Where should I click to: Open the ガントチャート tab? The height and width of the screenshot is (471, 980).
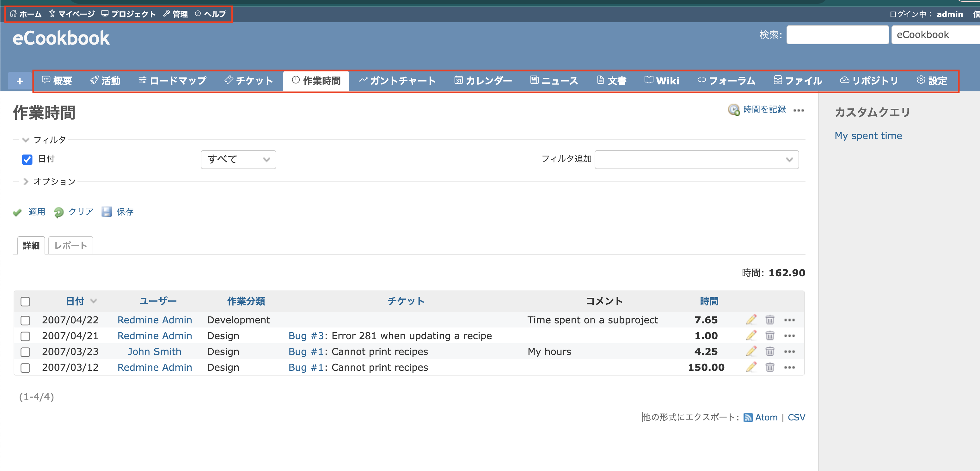(397, 81)
